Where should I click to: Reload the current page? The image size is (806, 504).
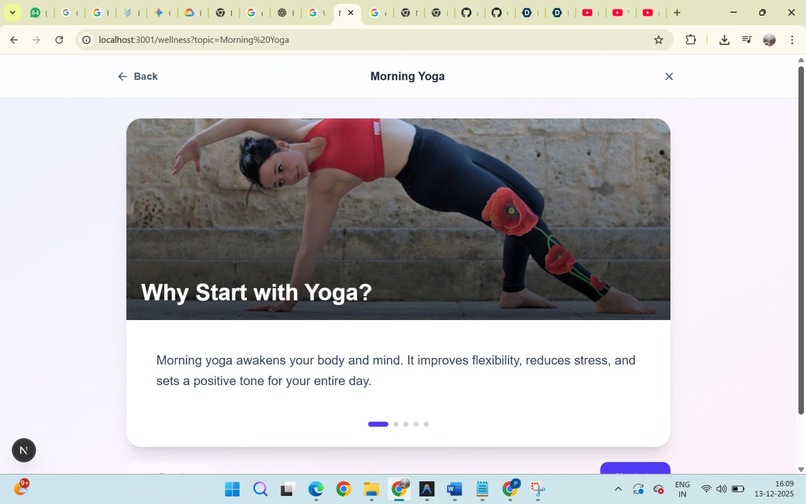59,40
